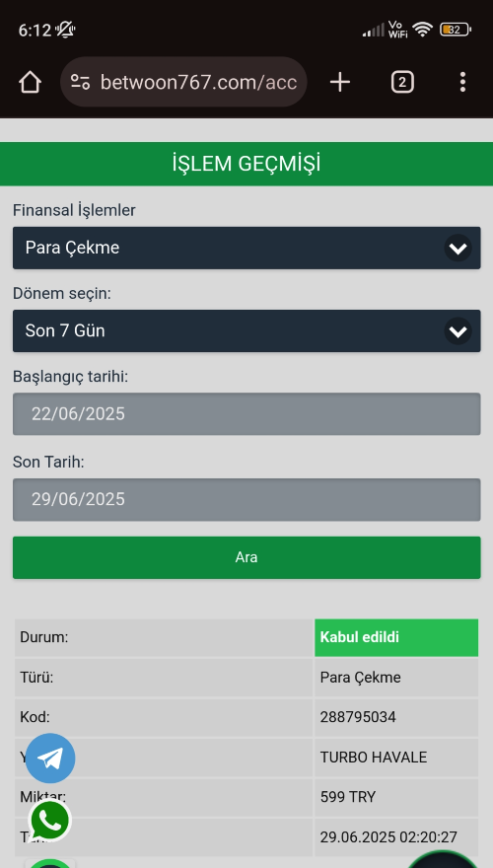Screen dimensions: 493x868
Task: Select the Başlangıç tarihi date field
Action: (x=246, y=414)
